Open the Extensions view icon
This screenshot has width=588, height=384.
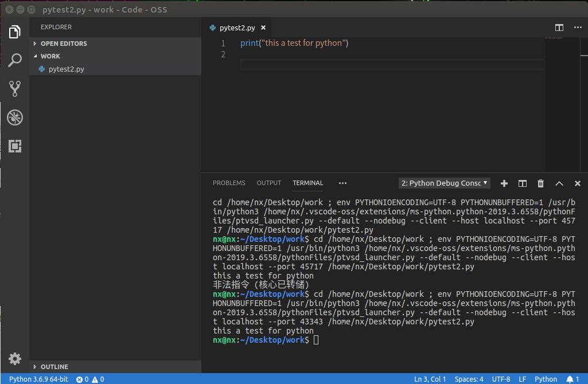coord(15,146)
